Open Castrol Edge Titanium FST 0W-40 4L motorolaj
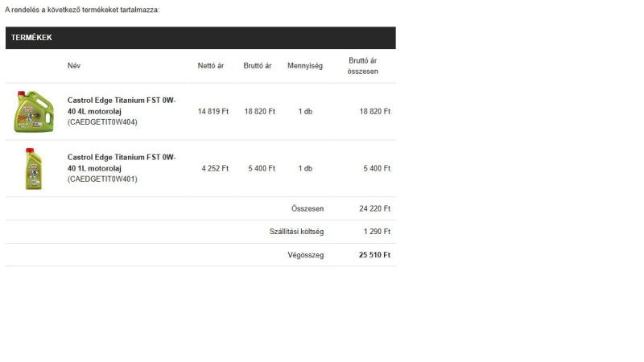Viewport: 644px width, 362px height. (122, 106)
